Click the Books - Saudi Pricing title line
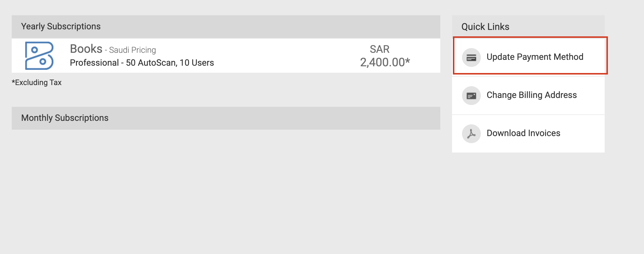This screenshot has height=254, width=644. [x=113, y=49]
